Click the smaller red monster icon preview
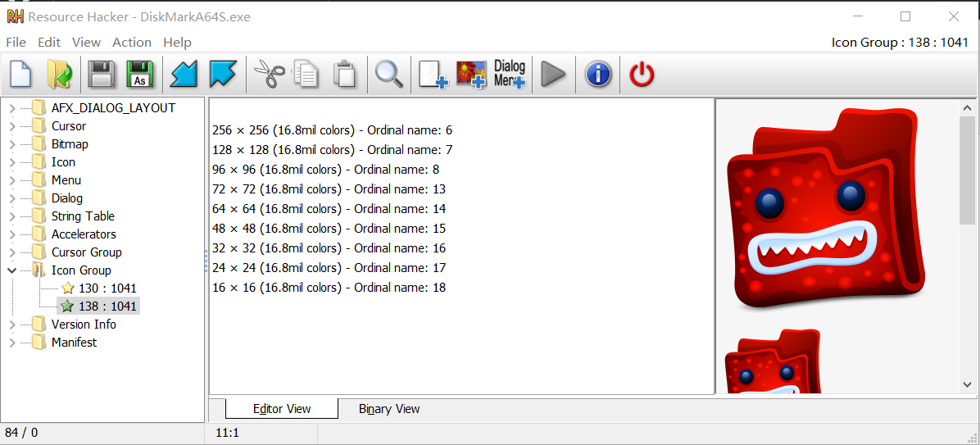980x445 pixels. (x=773, y=362)
